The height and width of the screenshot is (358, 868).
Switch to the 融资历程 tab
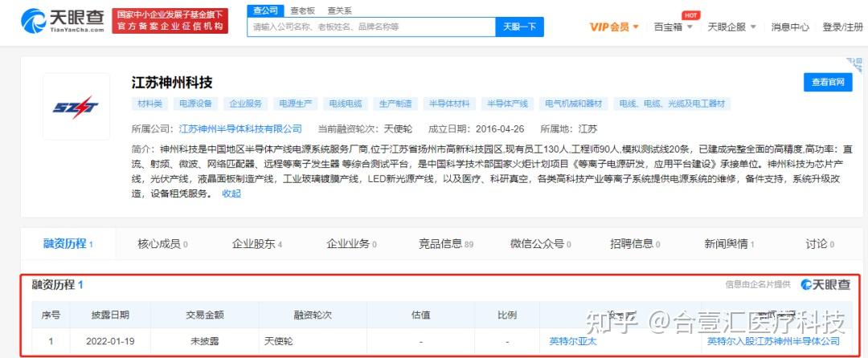(x=68, y=244)
